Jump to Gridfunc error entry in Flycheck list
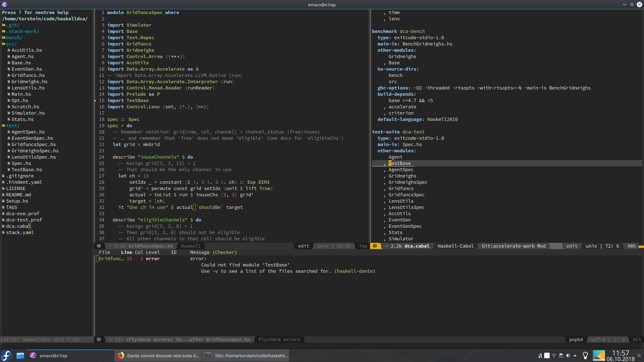644x362 pixels. [x=111, y=258]
